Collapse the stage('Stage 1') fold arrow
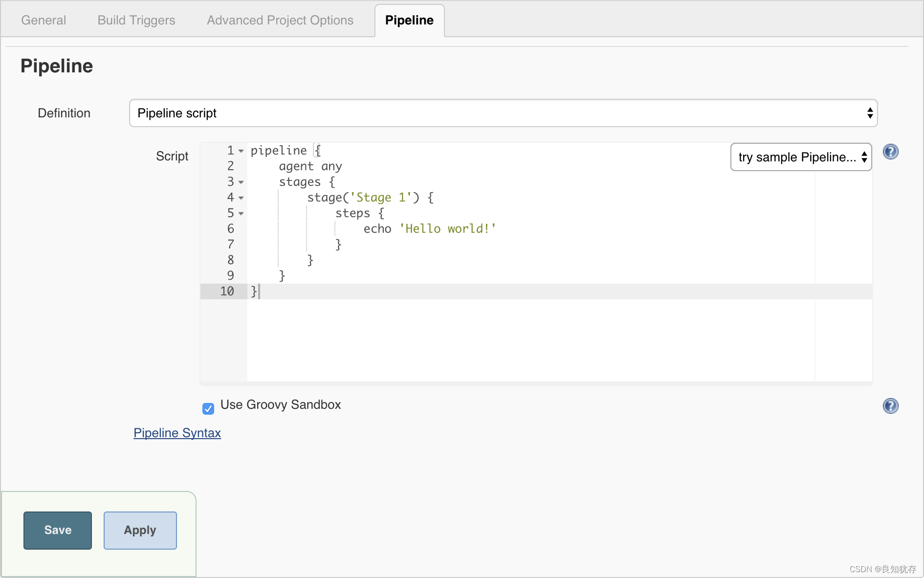This screenshot has width=924, height=578. pyautogui.click(x=241, y=198)
